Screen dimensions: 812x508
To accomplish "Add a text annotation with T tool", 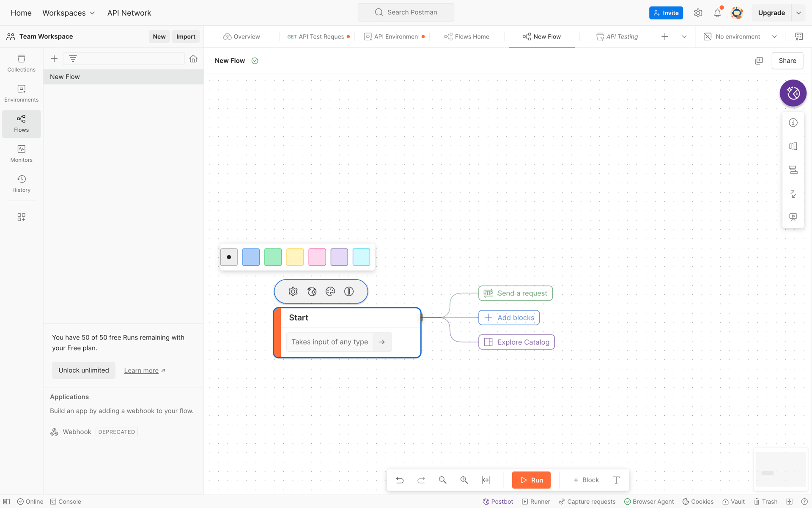I will 616,480.
